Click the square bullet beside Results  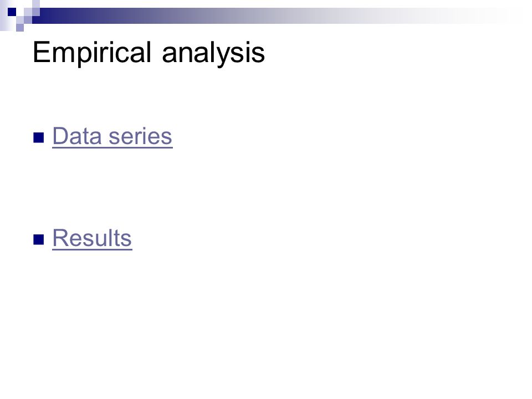[x=39, y=239]
